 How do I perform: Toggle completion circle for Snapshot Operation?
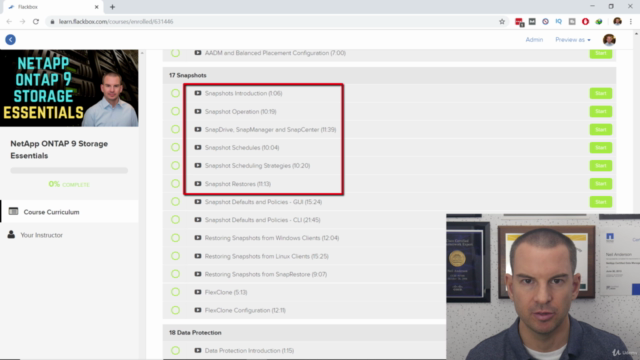click(x=176, y=111)
